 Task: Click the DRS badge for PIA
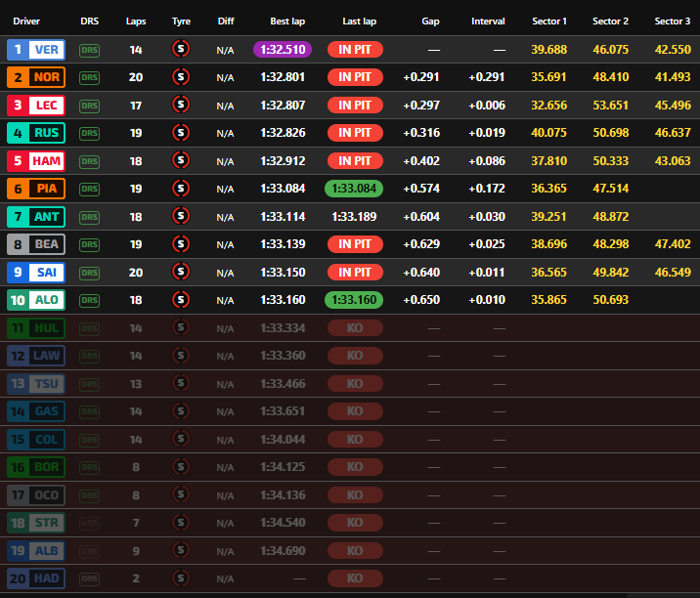(x=90, y=189)
